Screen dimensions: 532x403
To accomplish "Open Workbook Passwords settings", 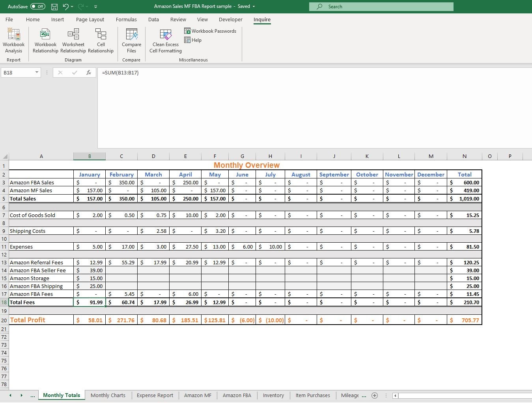I will tap(210, 31).
